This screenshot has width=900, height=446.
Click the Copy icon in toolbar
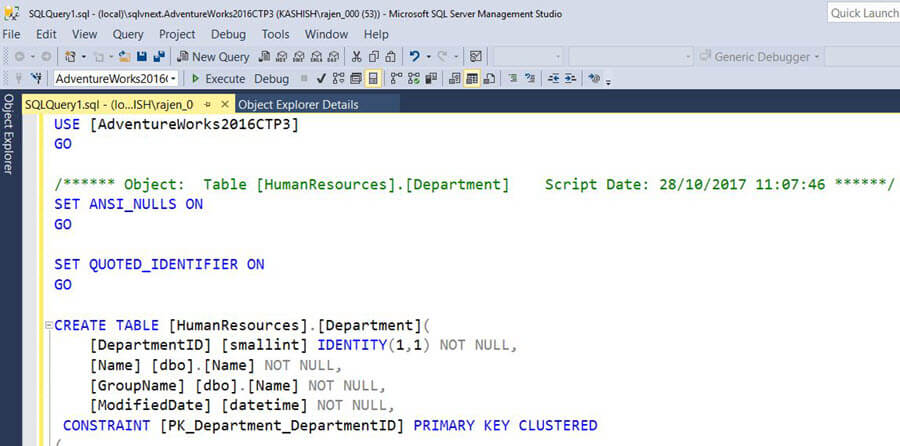tap(373, 57)
